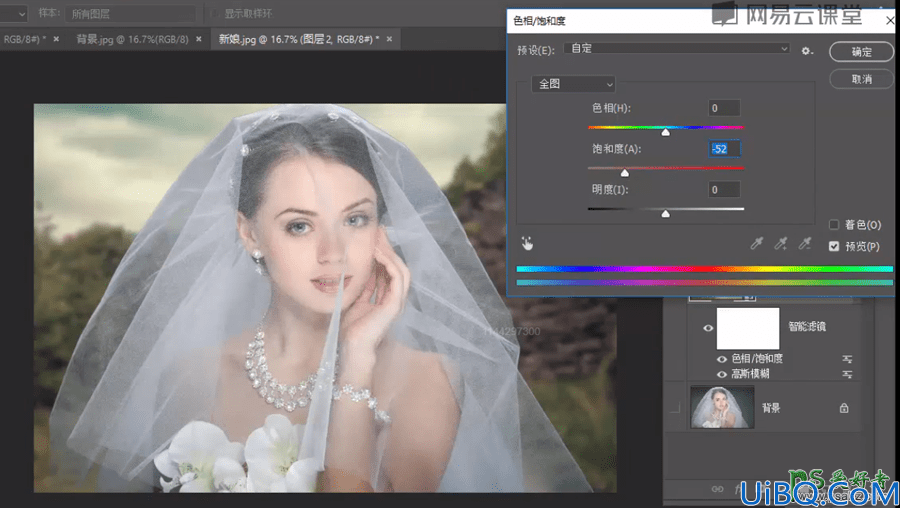The width and height of the screenshot is (900, 508).
Task: Switch to the 背景.jpg document tab
Action: tap(132, 39)
